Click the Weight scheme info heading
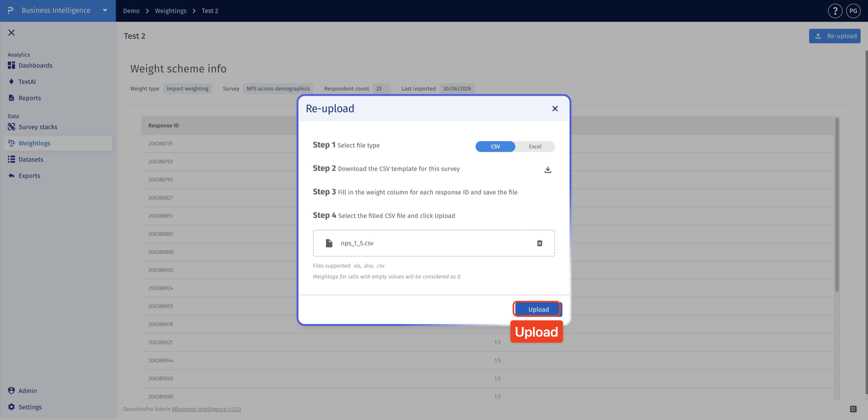This screenshot has height=420, width=868. pos(178,69)
